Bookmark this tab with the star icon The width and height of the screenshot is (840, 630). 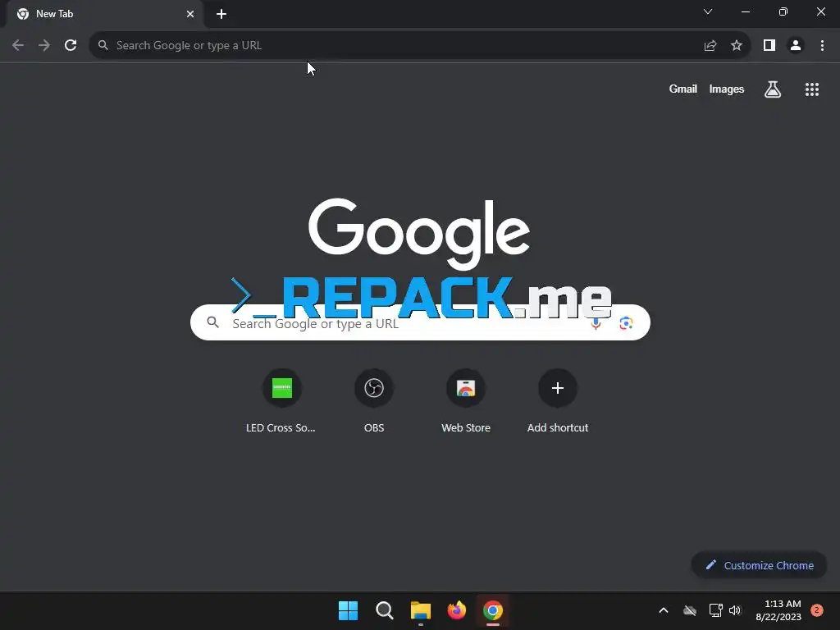[737, 46]
